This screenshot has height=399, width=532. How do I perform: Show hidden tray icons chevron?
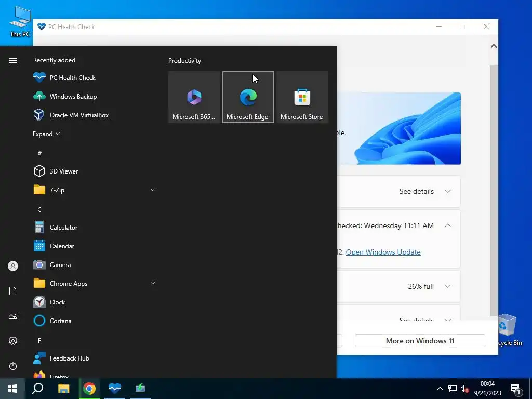coord(440,389)
